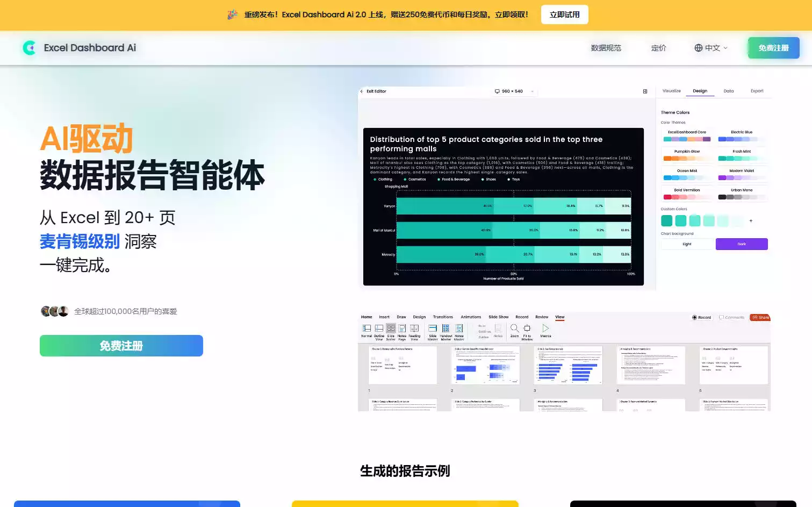The width and height of the screenshot is (812, 507).
Task: Toggle the Toys legend item
Action: tap(513, 180)
